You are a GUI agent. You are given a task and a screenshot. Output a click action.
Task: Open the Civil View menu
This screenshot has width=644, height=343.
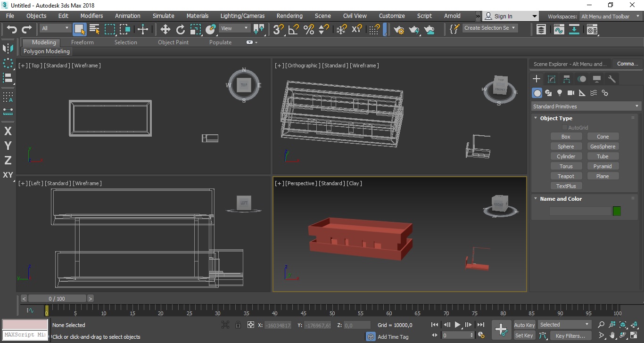(355, 16)
